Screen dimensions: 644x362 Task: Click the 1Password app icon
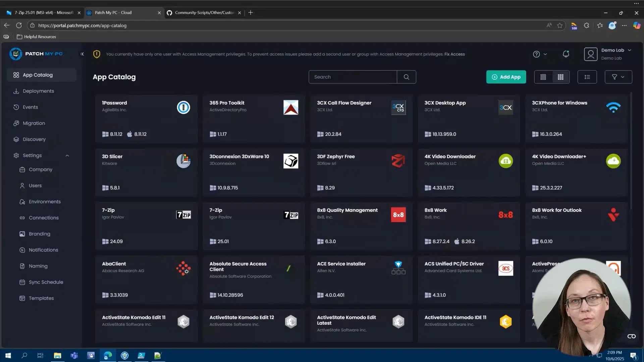tap(183, 107)
